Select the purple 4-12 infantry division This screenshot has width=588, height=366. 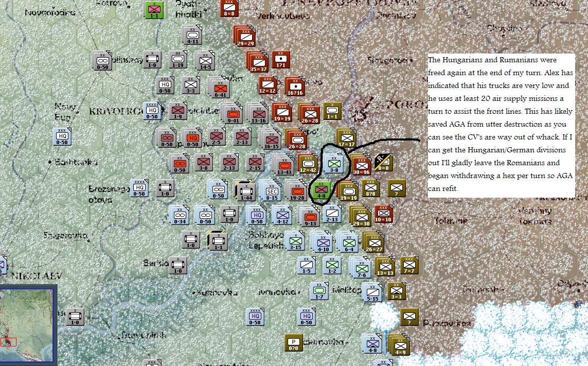[282, 216]
